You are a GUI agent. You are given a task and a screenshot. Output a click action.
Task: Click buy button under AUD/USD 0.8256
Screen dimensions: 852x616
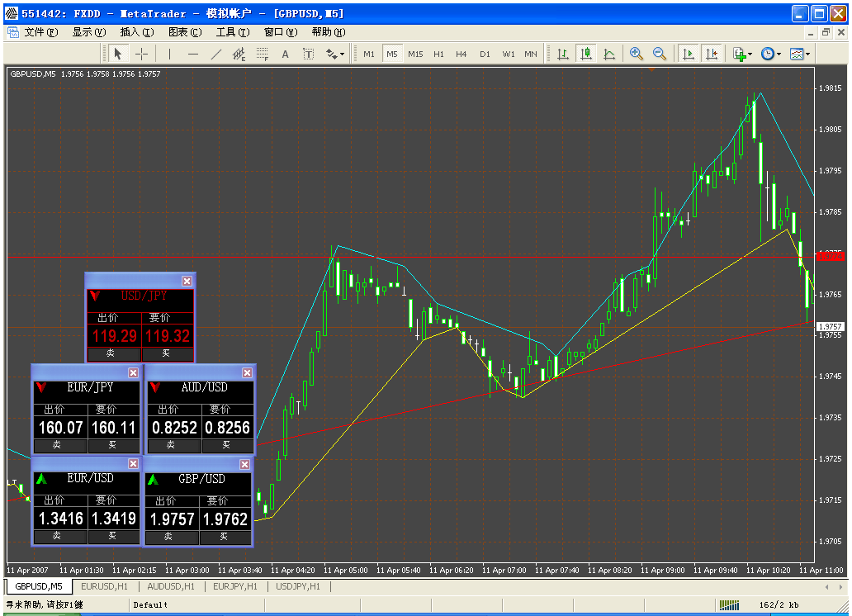coord(228,445)
